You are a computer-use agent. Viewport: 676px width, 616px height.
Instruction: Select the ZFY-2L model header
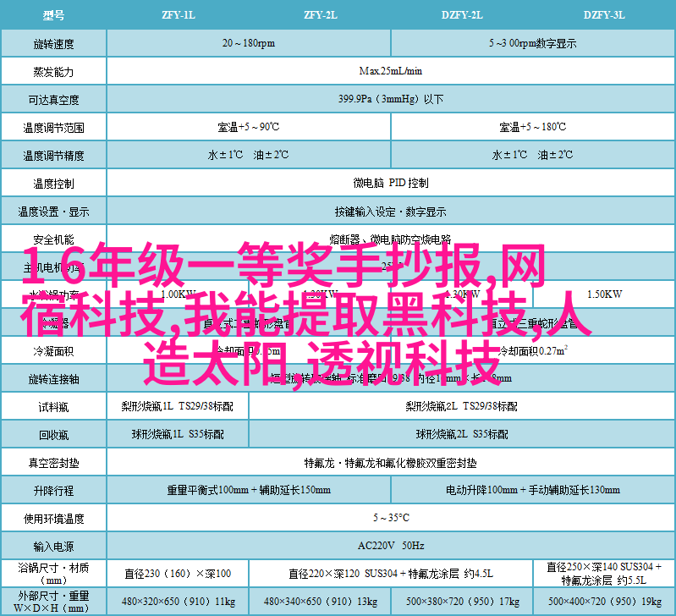pyautogui.click(x=321, y=14)
